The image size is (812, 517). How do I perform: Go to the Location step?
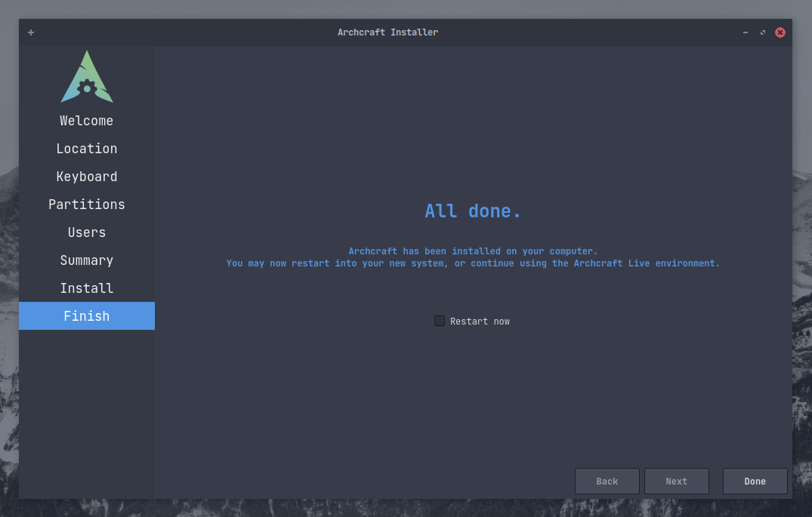pyautogui.click(x=86, y=149)
